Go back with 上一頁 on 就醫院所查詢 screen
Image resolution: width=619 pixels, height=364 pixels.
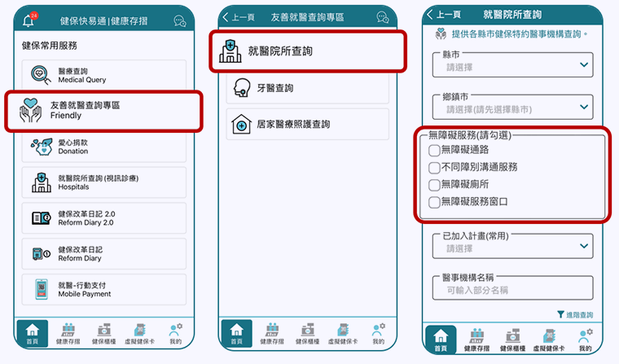point(444,15)
